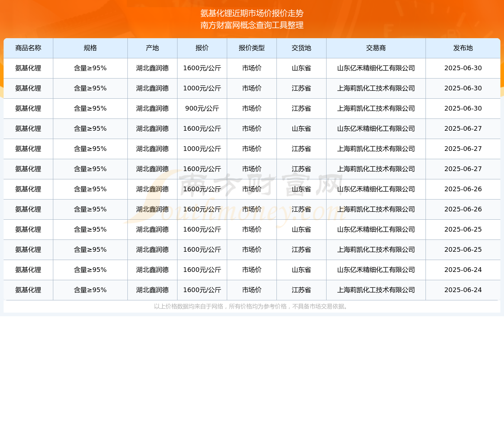Click 山东亿禾精细化工有限公司 in the 2025-06-30 row

pos(376,68)
